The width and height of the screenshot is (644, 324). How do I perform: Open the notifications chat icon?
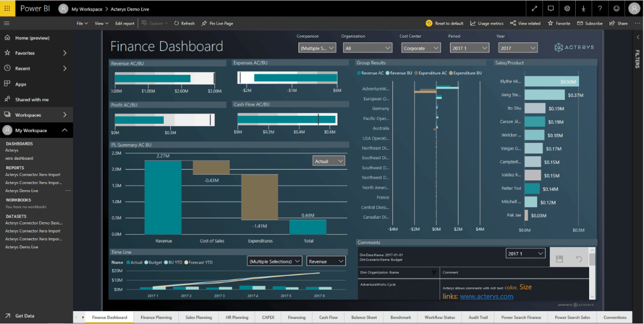click(x=551, y=8)
